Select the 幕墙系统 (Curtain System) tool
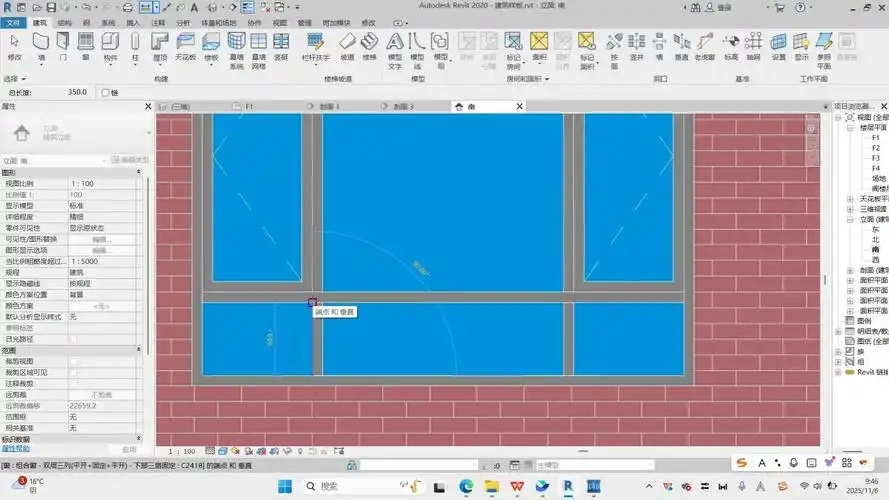The width and height of the screenshot is (889, 500). click(x=236, y=50)
